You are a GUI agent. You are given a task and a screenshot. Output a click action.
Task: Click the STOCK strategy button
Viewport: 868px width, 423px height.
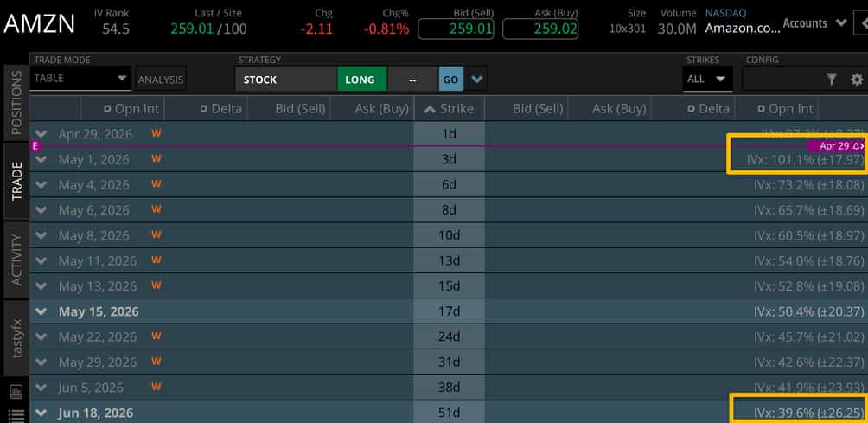click(286, 80)
